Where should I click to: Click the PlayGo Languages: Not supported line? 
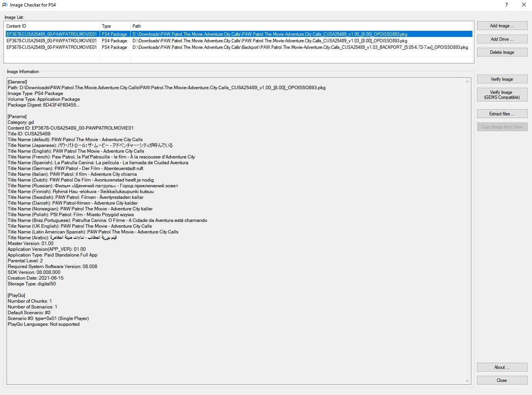43,324
